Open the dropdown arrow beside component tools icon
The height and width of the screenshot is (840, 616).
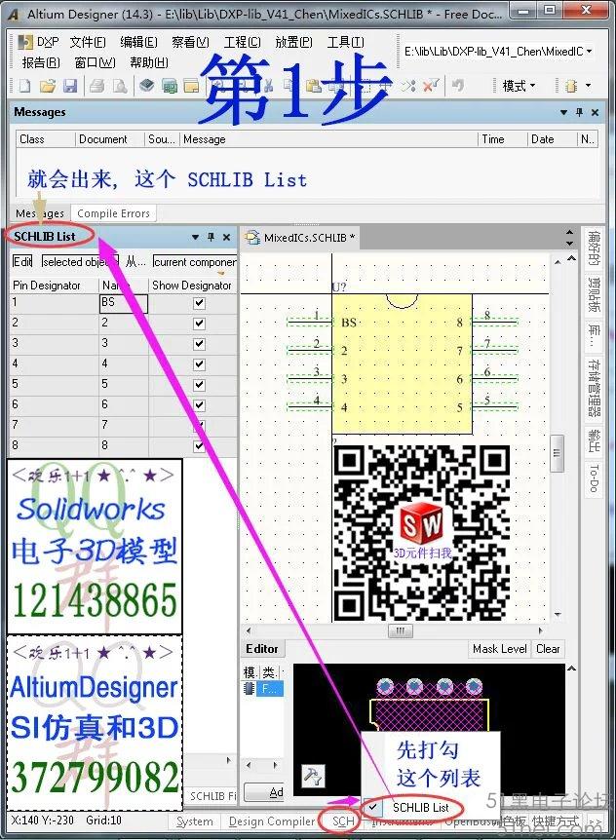coord(588,86)
